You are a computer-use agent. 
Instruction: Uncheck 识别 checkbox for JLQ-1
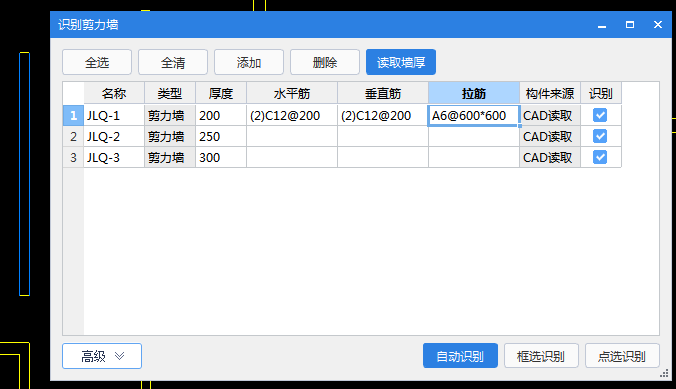pyautogui.click(x=600, y=115)
